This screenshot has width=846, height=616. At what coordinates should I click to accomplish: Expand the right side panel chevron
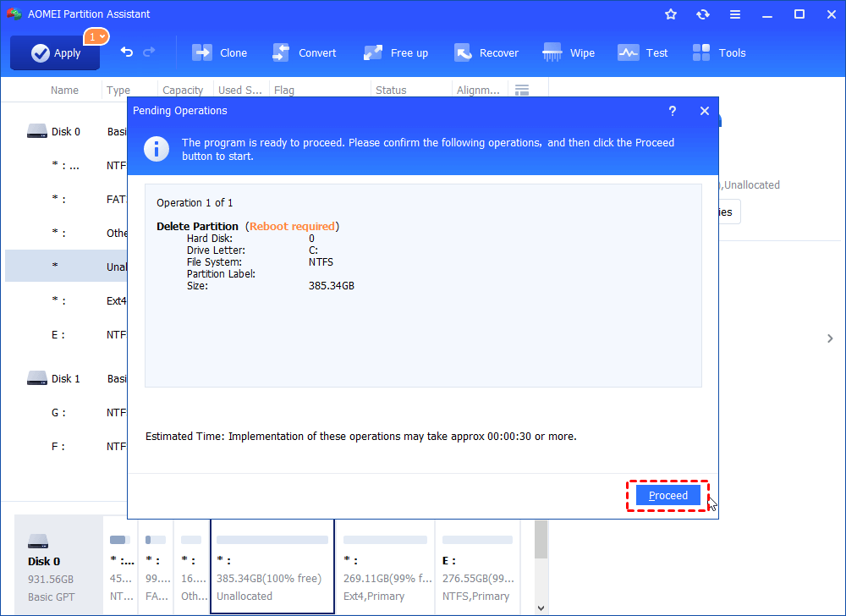(x=830, y=338)
